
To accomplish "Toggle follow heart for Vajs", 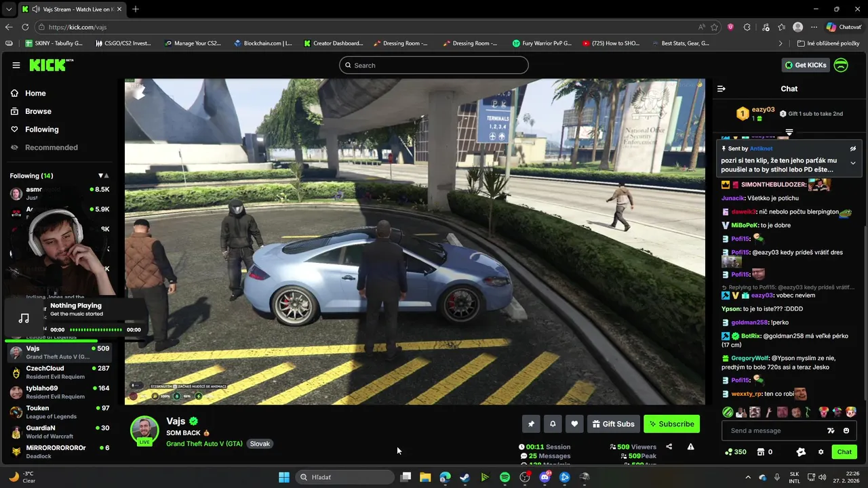I will coord(574,424).
